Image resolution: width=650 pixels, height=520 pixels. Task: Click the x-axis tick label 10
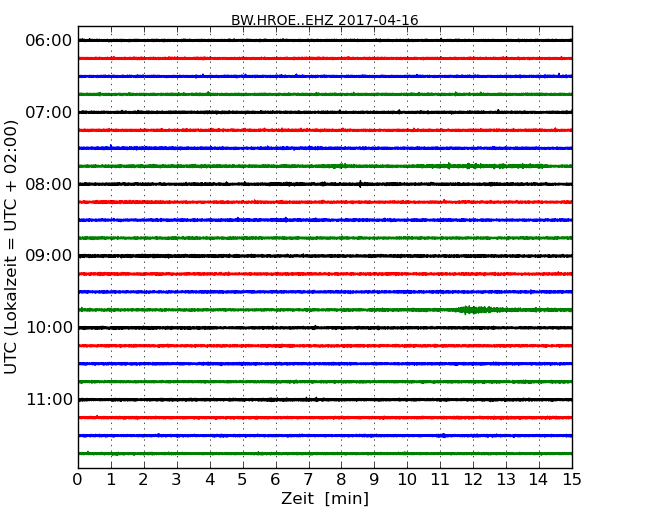407,480
